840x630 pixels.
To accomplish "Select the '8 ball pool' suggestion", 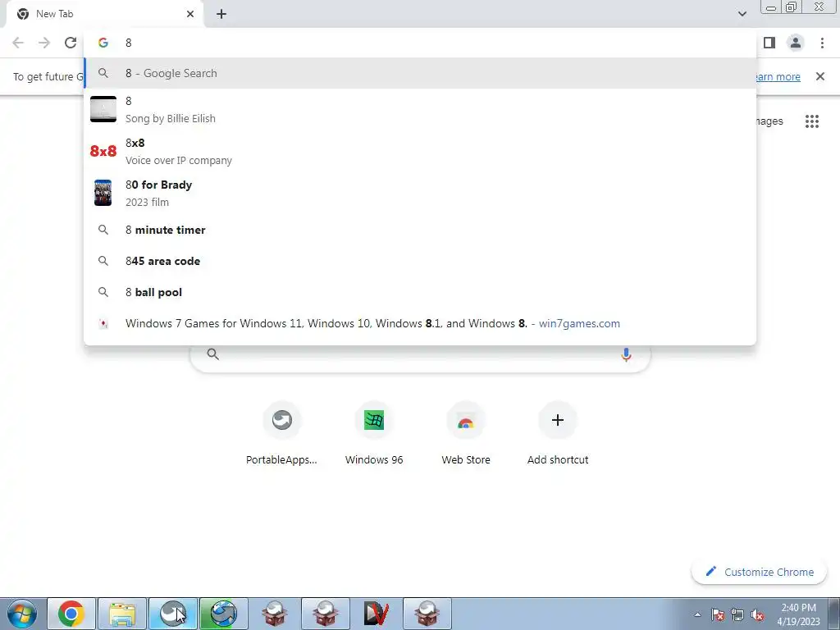I will pyautogui.click(x=420, y=292).
